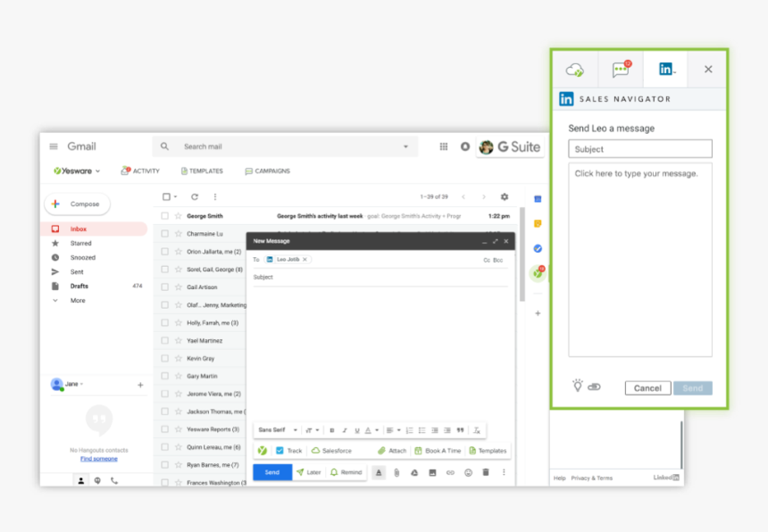Tick the select-all messages checkbox
768x532 pixels.
tap(166, 196)
